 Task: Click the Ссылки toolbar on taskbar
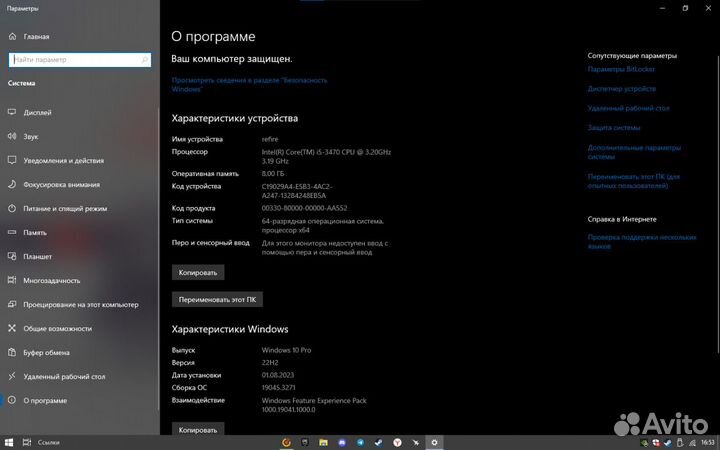(x=49, y=443)
